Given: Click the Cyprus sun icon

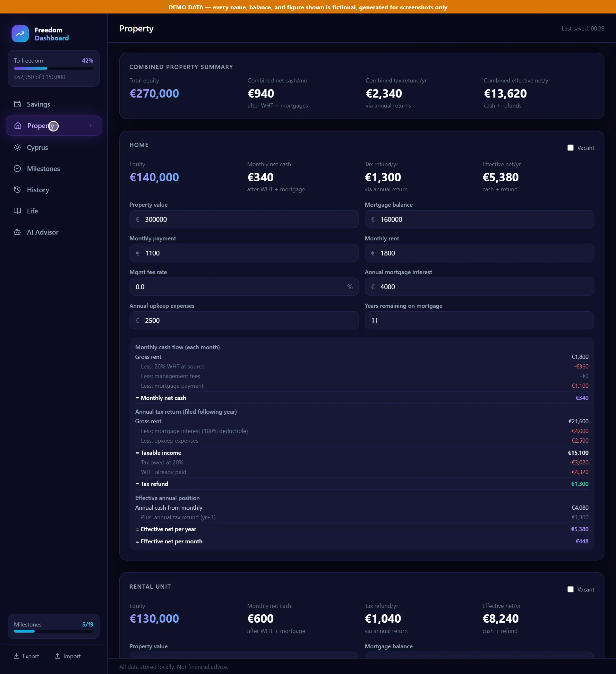Looking at the screenshot, I should [x=17, y=147].
